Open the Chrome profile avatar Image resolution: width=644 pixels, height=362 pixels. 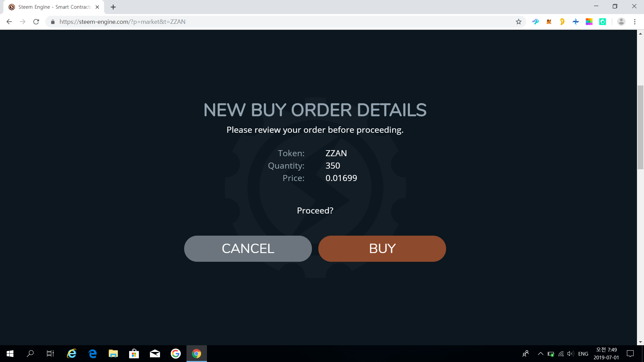pyautogui.click(x=621, y=22)
